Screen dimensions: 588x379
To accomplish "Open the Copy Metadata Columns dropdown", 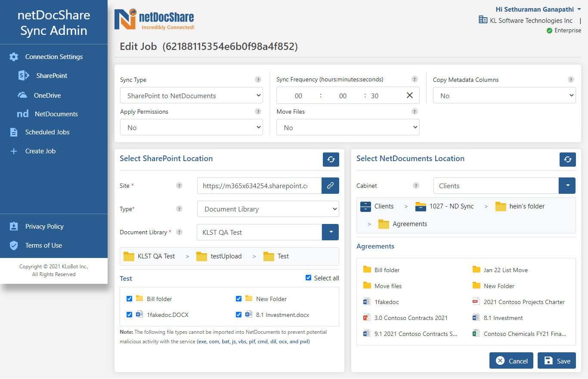I will [504, 96].
